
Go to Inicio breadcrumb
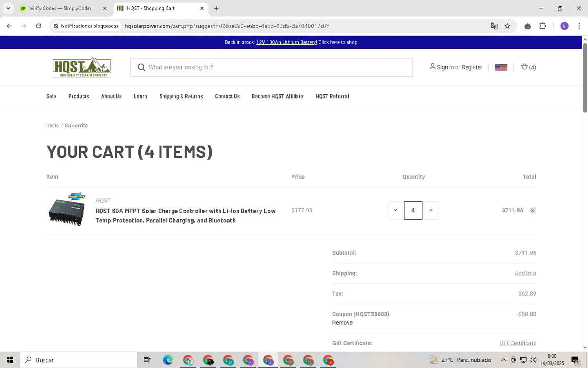coord(53,126)
